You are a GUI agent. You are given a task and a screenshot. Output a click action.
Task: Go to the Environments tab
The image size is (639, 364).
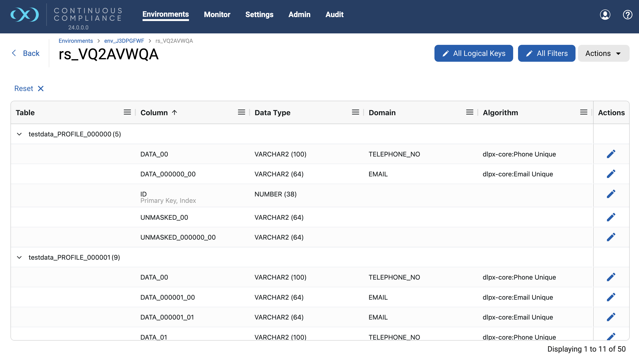(x=166, y=14)
